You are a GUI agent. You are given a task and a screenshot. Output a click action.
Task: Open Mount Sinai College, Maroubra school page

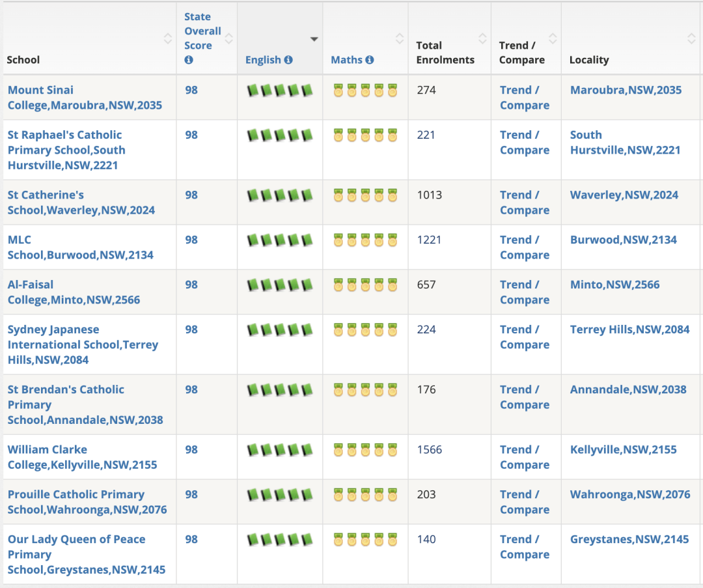click(85, 97)
